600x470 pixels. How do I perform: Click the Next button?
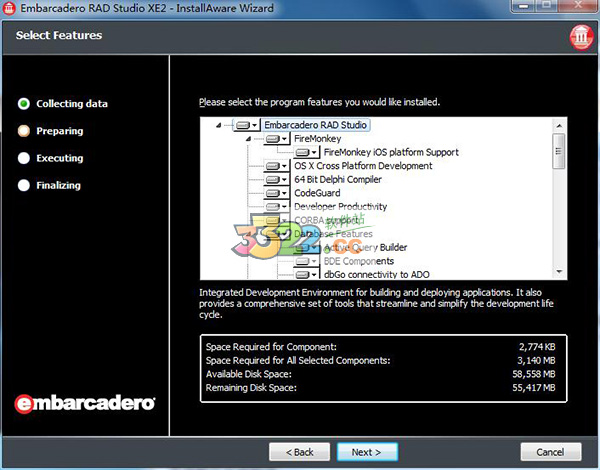(x=367, y=452)
